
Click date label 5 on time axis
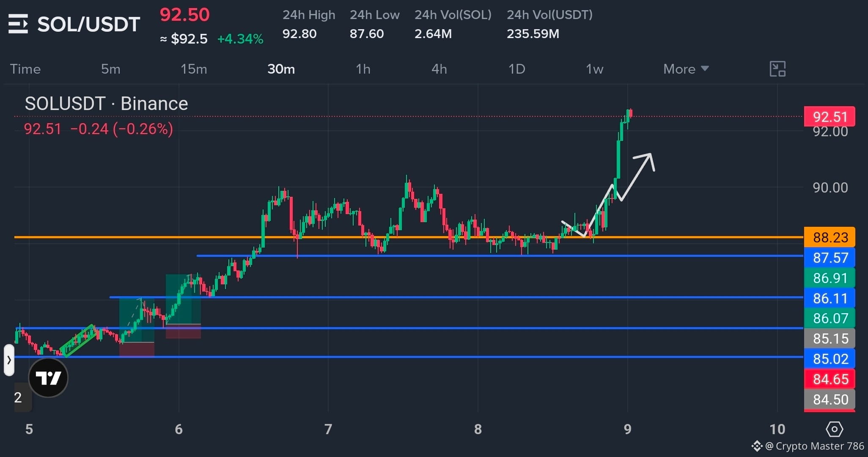(x=29, y=429)
